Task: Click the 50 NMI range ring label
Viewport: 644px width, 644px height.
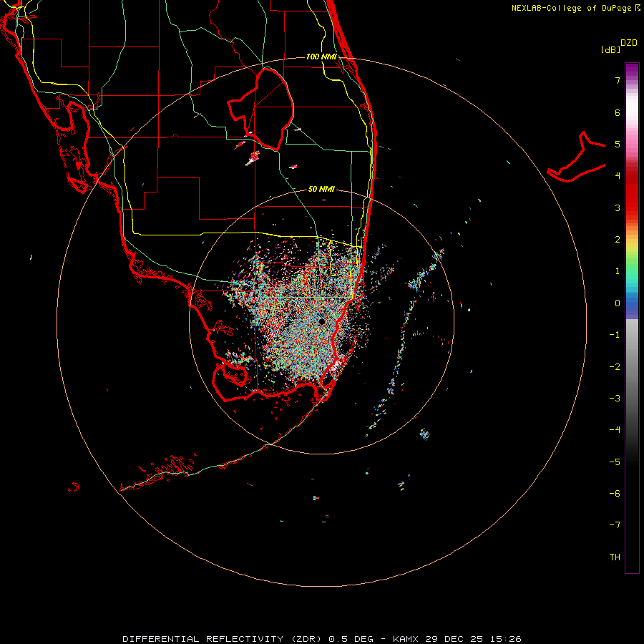Action: 321,189
